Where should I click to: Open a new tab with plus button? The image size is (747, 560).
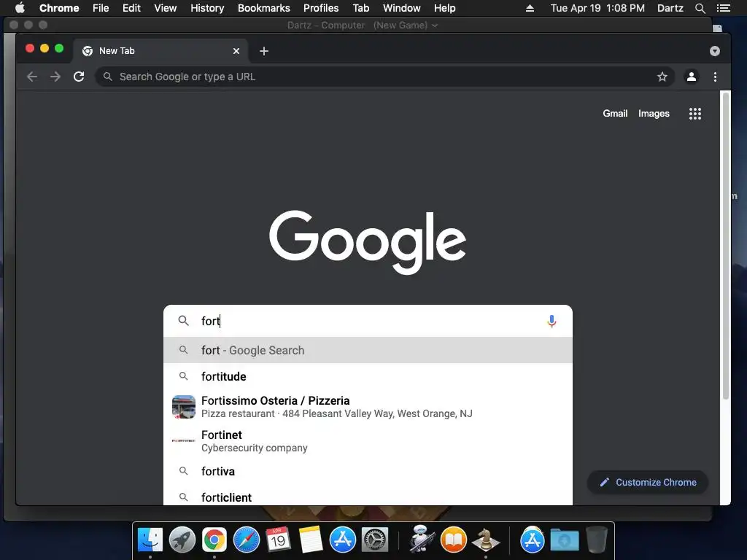[x=264, y=51]
